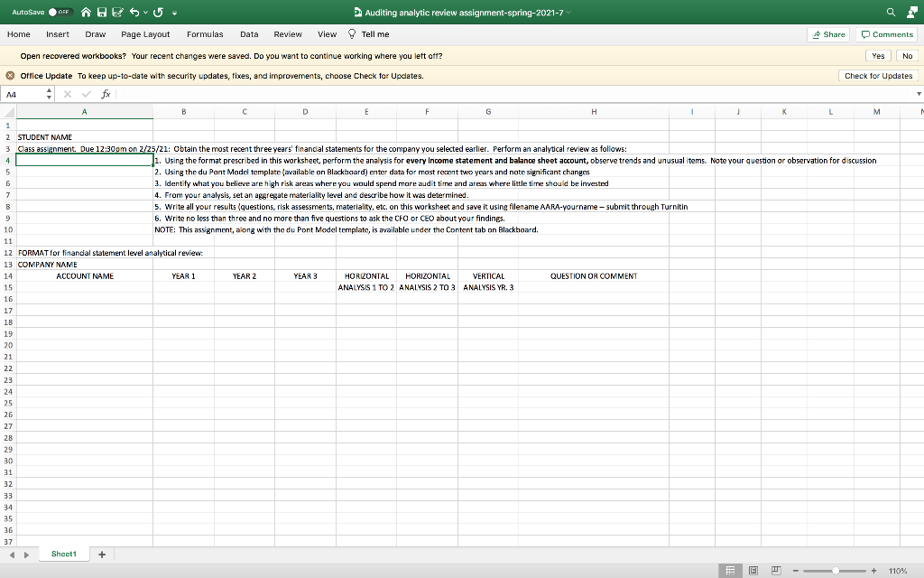Click the QUESTION OR COMMENT cell

pyautogui.click(x=594, y=276)
